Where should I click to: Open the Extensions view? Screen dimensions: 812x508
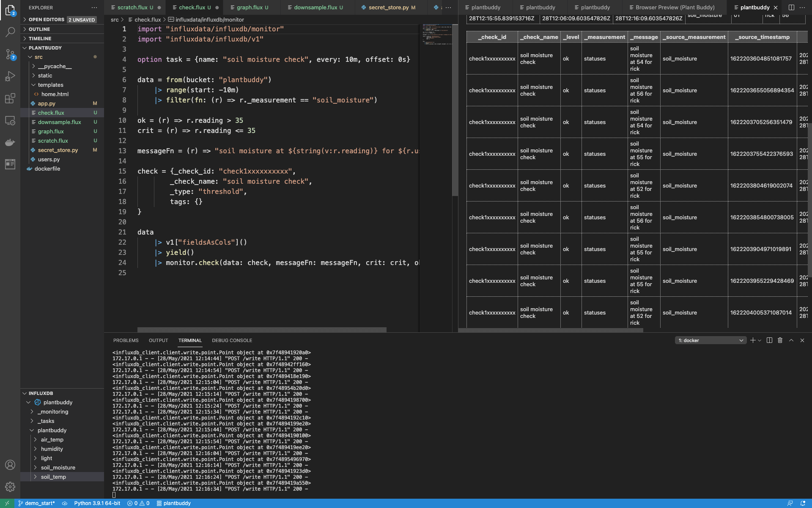pyautogui.click(x=10, y=99)
